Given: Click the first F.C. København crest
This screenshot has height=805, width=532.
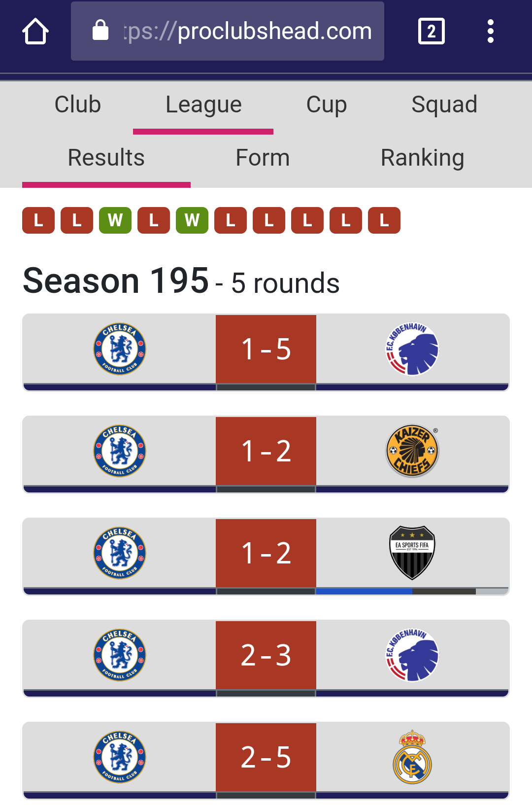Looking at the screenshot, I should [x=412, y=349].
